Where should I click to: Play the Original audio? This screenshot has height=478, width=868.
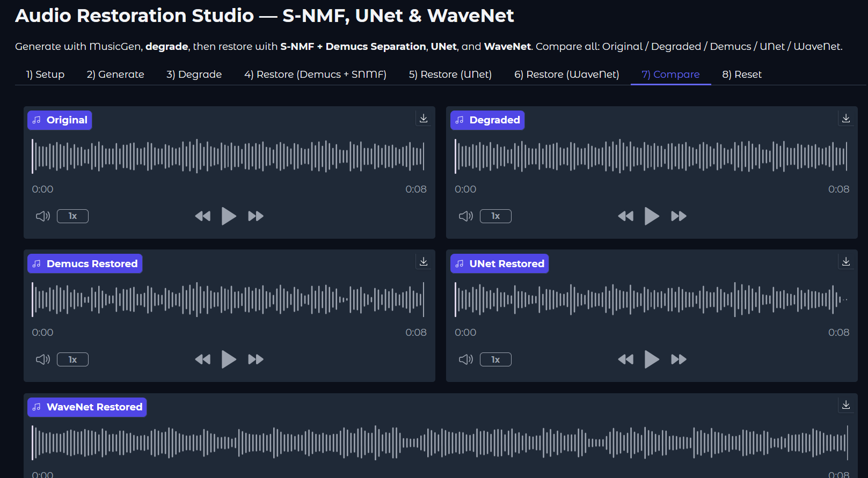(229, 216)
